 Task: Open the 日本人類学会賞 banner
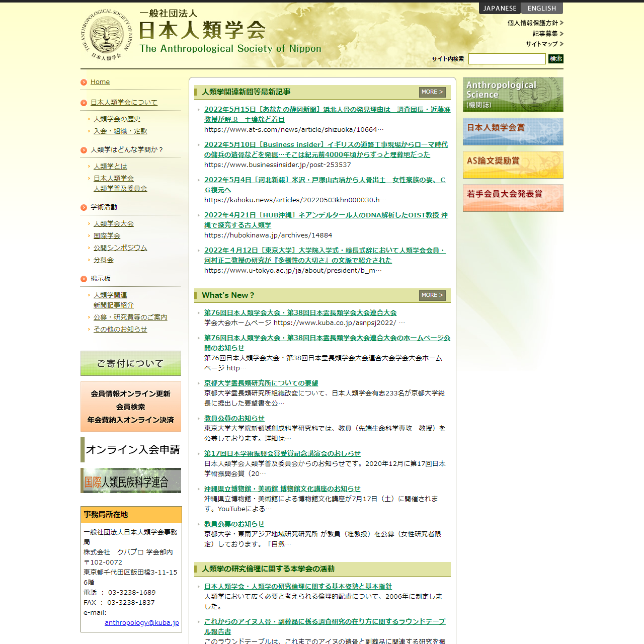[513, 131]
